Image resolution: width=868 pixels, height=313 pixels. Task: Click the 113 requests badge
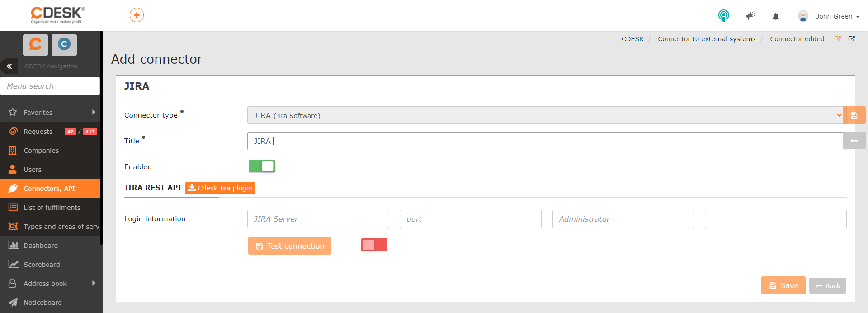coord(90,132)
